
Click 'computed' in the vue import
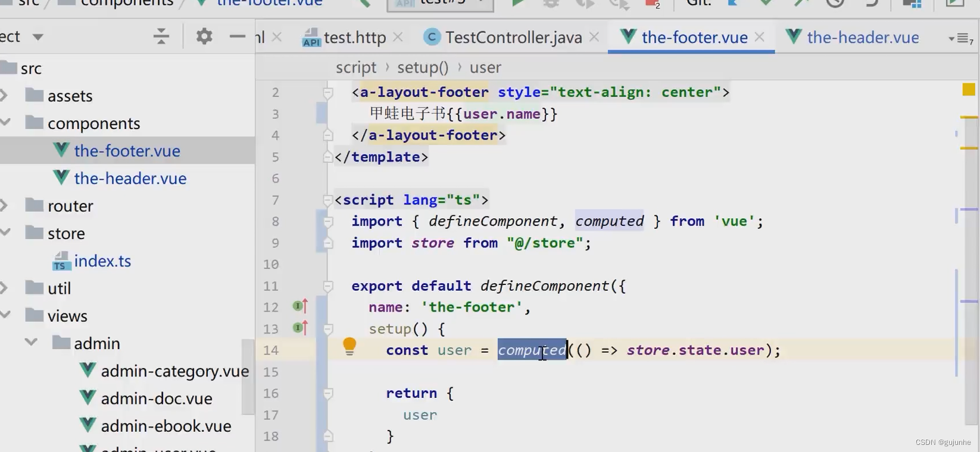609,221
